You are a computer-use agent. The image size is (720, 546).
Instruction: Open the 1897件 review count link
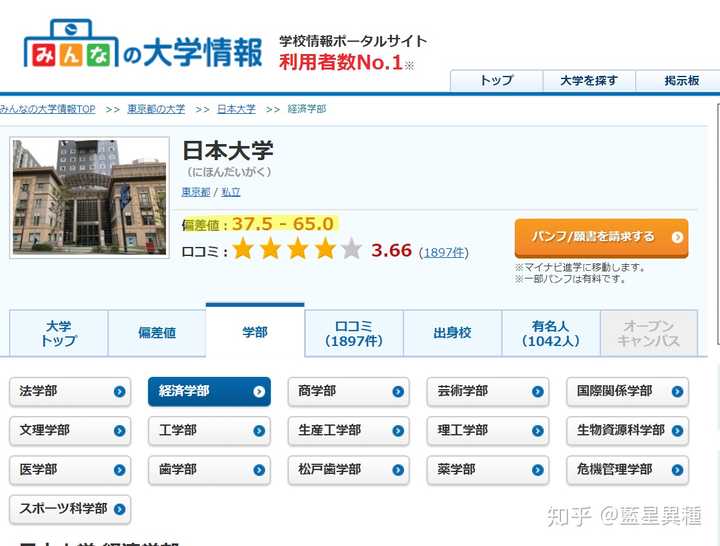pos(444,253)
